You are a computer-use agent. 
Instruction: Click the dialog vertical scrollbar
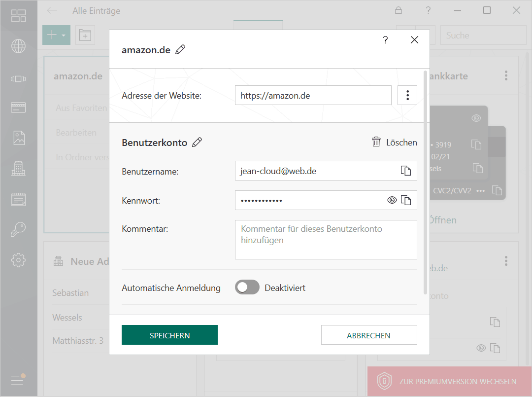(425, 182)
